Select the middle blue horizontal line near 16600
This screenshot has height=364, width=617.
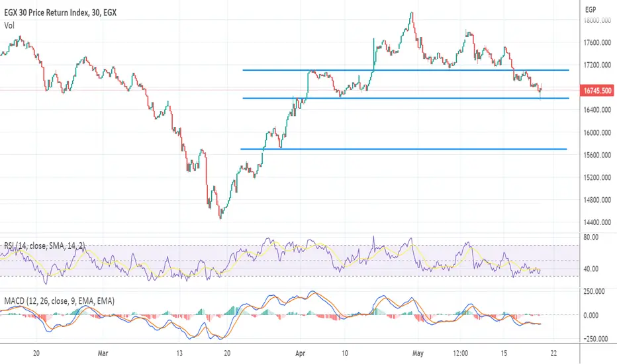406,98
